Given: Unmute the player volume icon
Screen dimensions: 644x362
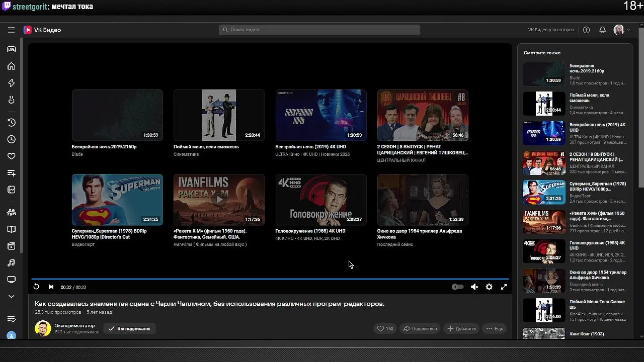Looking at the screenshot, I should [x=474, y=287].
